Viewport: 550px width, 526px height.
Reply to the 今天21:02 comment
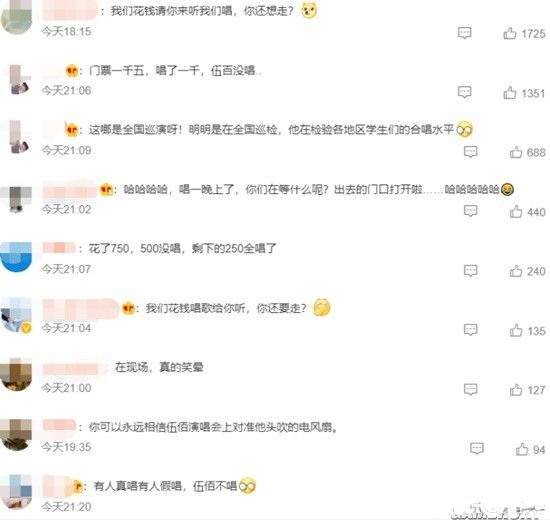[x=470, y=211]
